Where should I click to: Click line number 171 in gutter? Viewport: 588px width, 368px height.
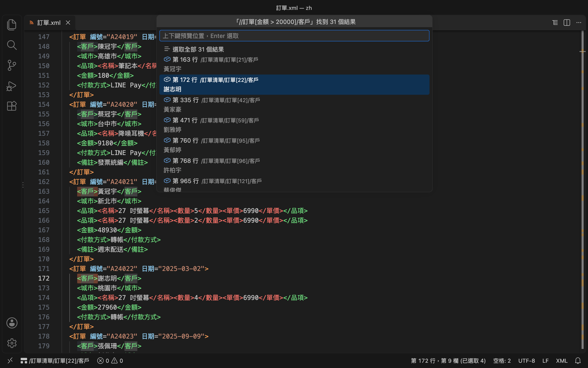44,269
